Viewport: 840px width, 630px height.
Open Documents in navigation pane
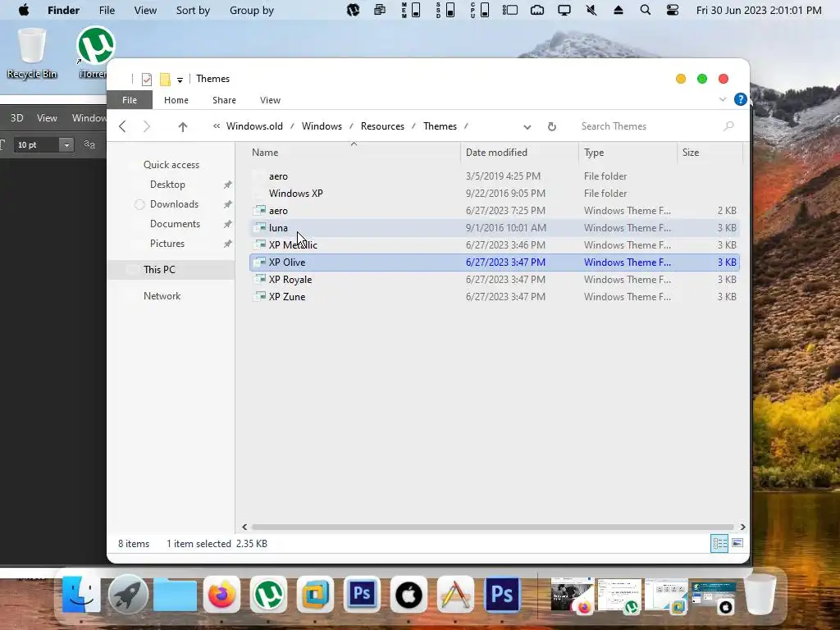point(176,224)
